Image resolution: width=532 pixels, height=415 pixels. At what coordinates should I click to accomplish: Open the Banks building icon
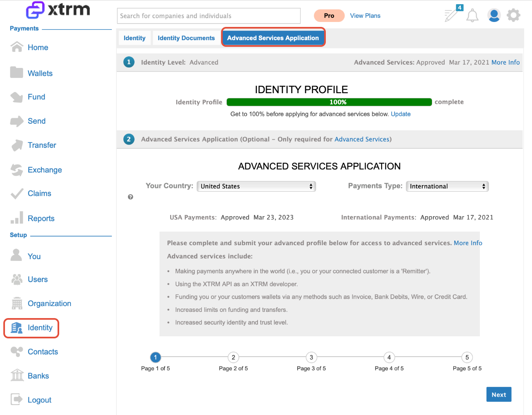(17, 375)
